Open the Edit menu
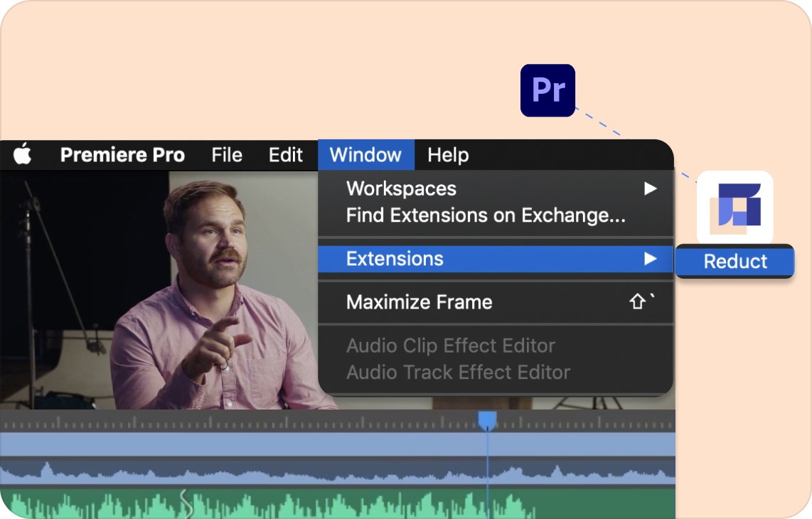Viewport: 812px width, 519px height. pos(285,155)
